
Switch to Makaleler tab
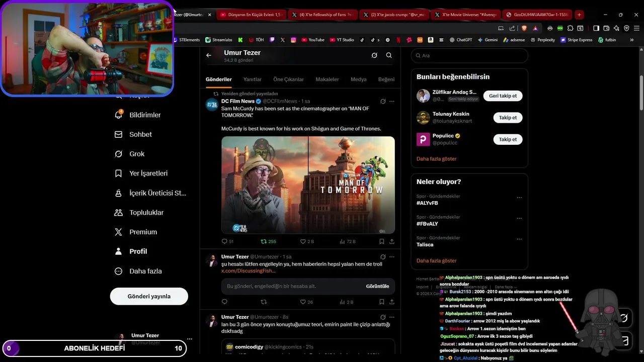[327, 79]
